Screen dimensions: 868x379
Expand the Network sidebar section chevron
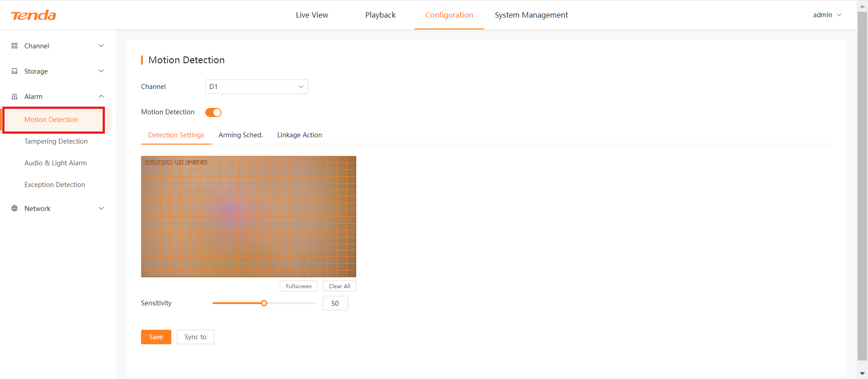[101, 209]
